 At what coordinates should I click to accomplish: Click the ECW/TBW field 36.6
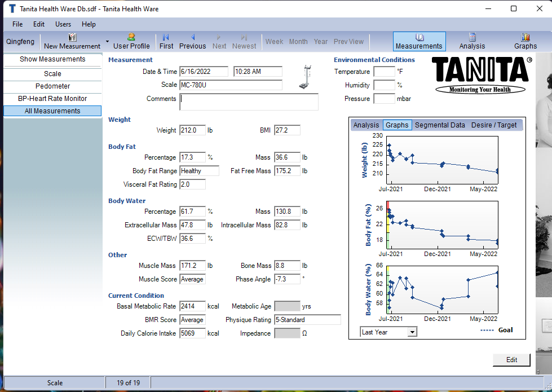pos(193,239)
